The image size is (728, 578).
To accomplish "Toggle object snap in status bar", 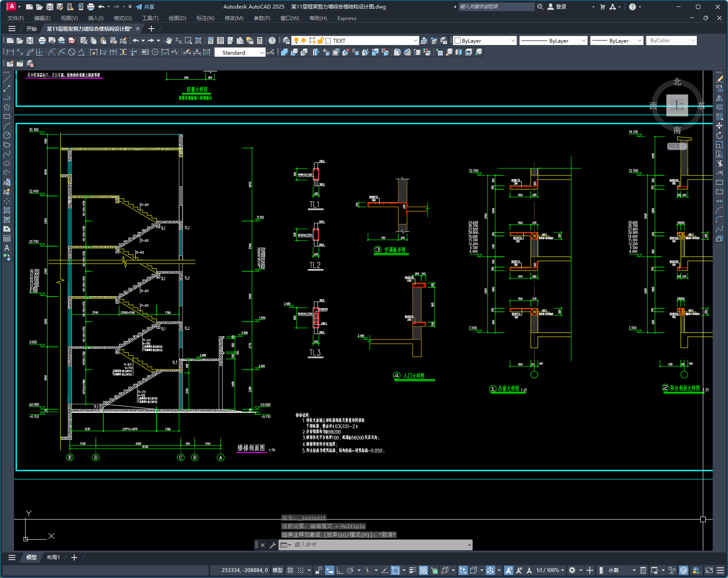I will pos(395,570).
